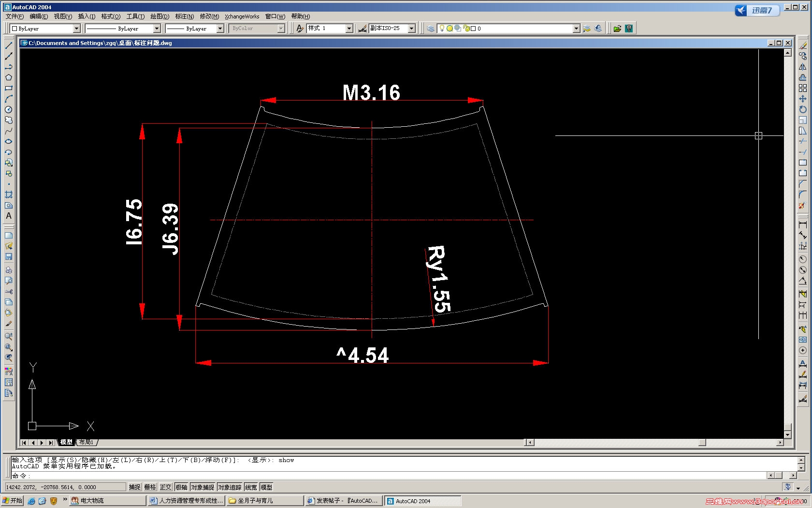Toggle 栅格 grid display in status bar
812x508 pixels.
coord(150,487)
